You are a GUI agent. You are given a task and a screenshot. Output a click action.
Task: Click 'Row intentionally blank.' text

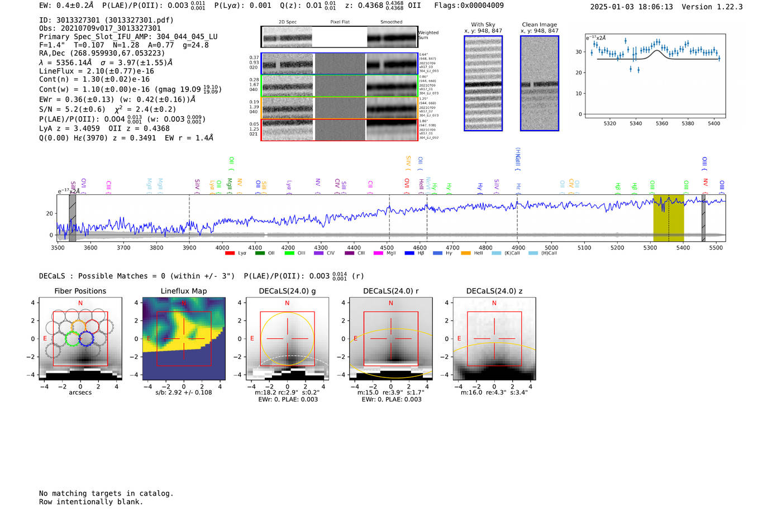pos(91,502)
